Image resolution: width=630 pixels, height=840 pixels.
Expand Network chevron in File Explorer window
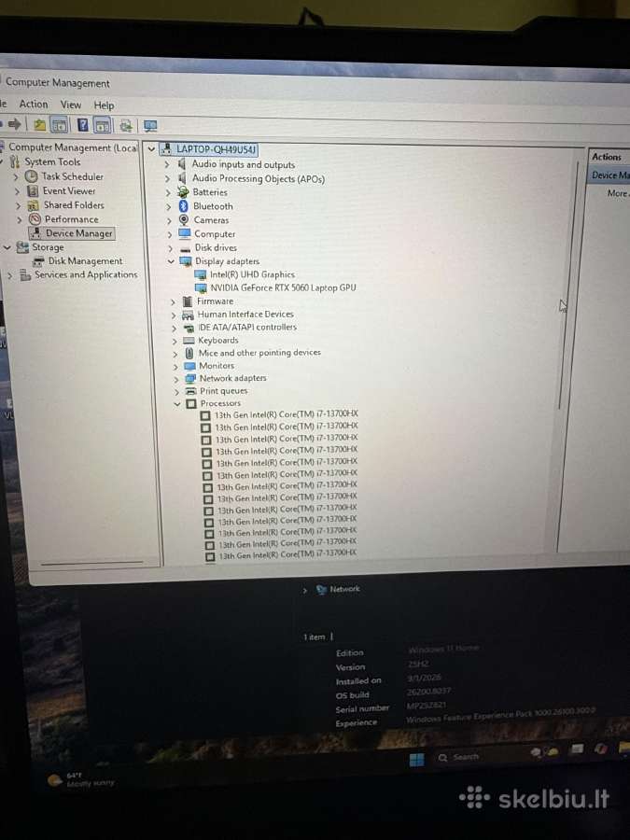(x=305, y=591)
